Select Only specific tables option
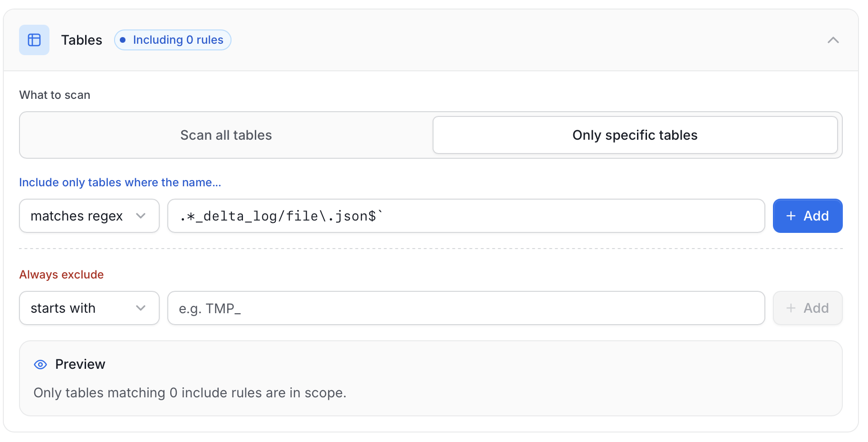Viewport: 868px width, 442px height. pyautogui.click(x=635, y=135)
